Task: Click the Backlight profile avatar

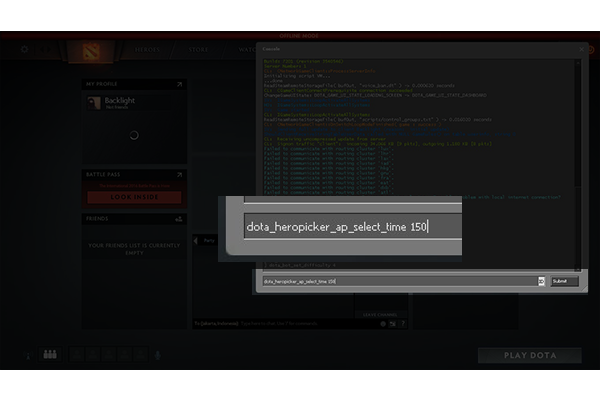Action: (x=94, y=103)
